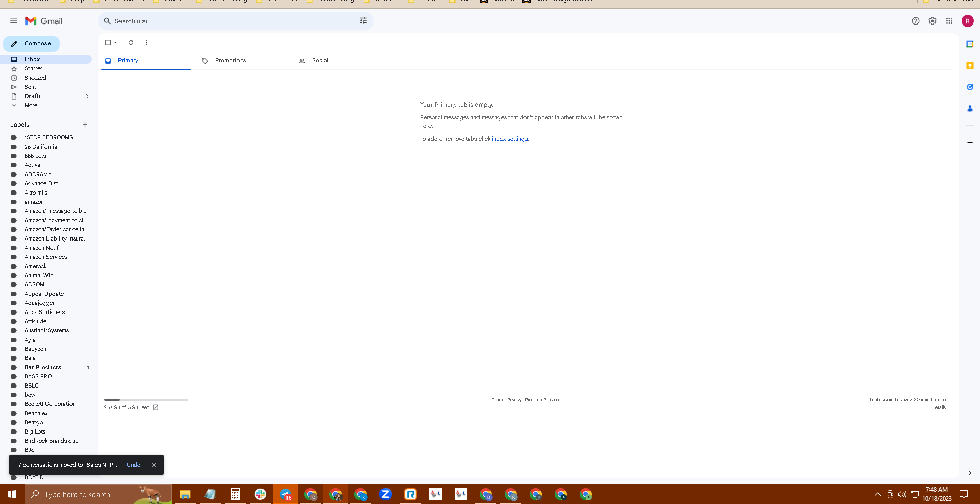Open the Bar Products label
The height and width of the screenshot is (504, 980).
click(43, 367)
